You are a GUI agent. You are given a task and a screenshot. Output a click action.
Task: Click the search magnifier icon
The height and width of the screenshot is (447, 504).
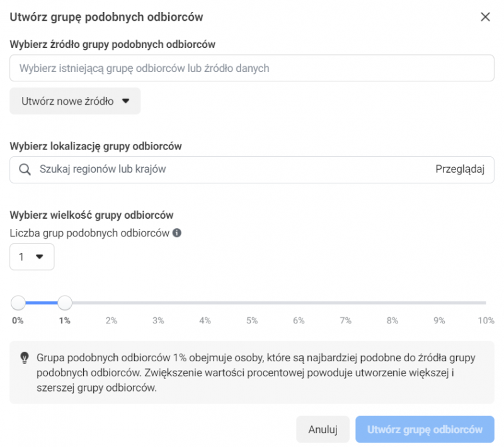coord(25,169)
